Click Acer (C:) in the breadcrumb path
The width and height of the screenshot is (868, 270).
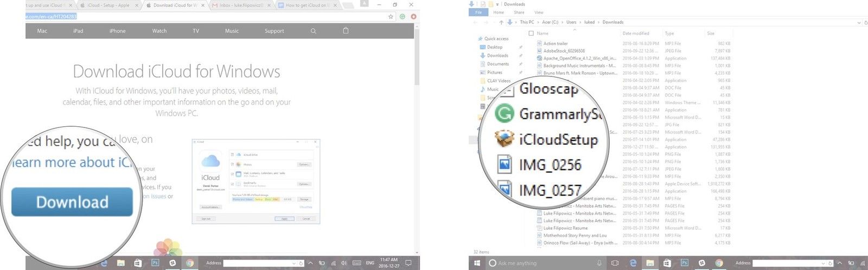[x=550, y=22]
